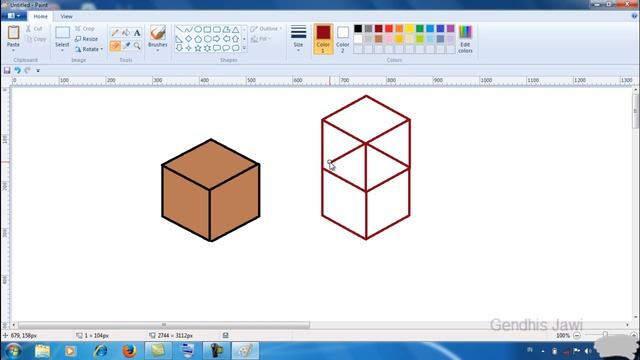The width and height of the screenshot is (640, 360).
Task: Choose the Five-point star shape
Action: tap(198, 48)
